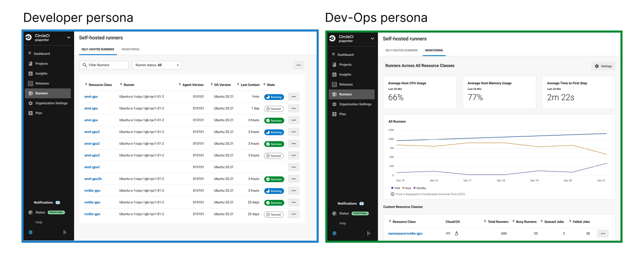This screenshot has height=272, width=644.
Task: Switch to the Monitoring tab in Developer persona
Action: 131,49
